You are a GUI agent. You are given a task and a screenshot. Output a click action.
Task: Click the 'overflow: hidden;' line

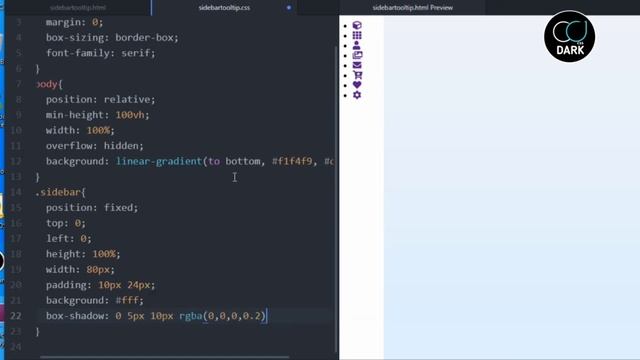pos(95,146)
